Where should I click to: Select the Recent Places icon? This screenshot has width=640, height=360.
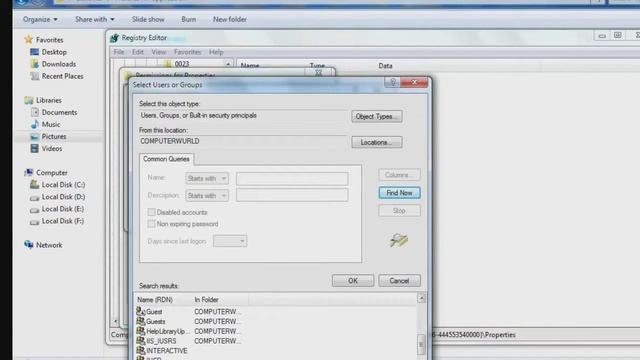click(35, 76)
